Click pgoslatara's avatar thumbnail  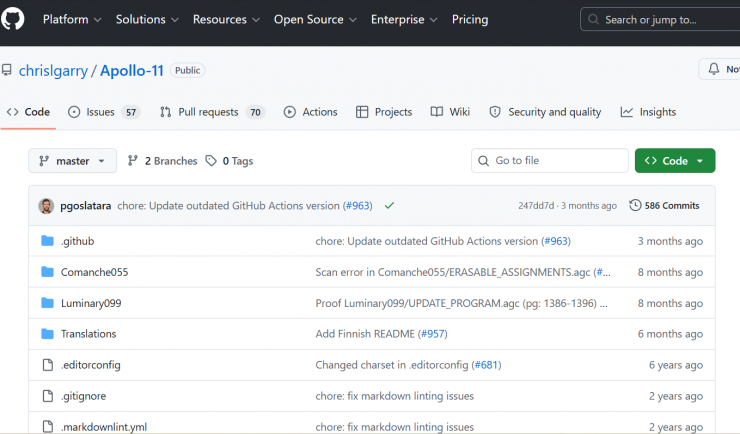click(x=46, y=206)
